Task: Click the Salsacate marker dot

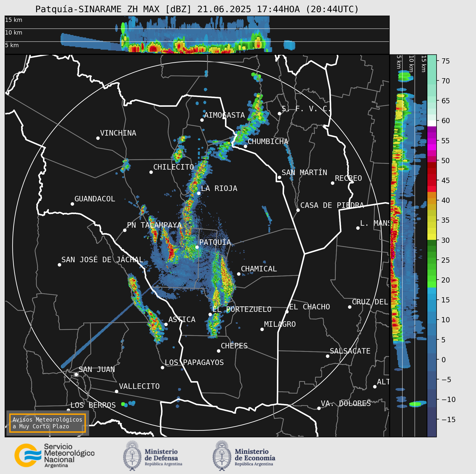Action: [x=328, y=356]
